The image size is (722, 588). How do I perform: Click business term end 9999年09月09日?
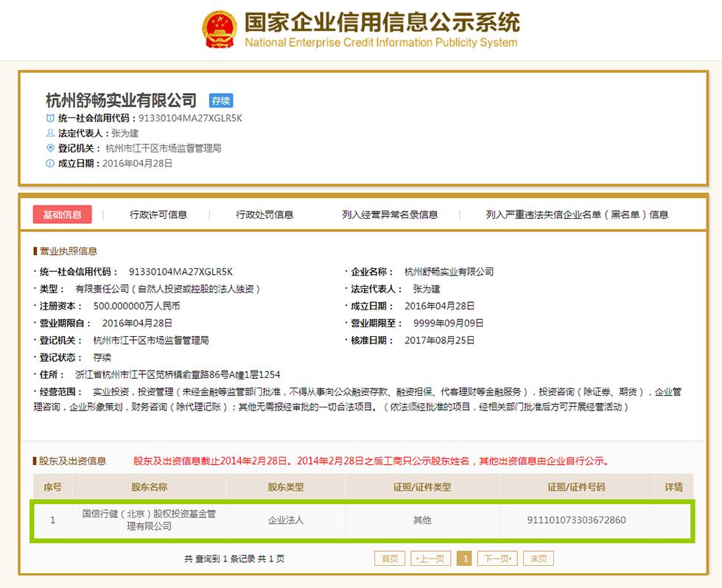click(x=448, y=323)
